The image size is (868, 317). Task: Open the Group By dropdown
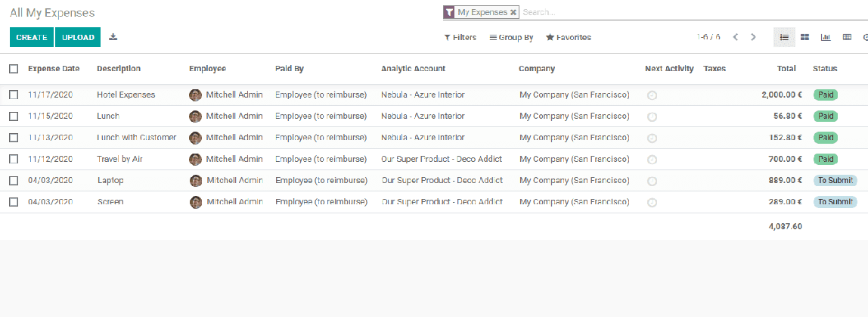[511, 37]
